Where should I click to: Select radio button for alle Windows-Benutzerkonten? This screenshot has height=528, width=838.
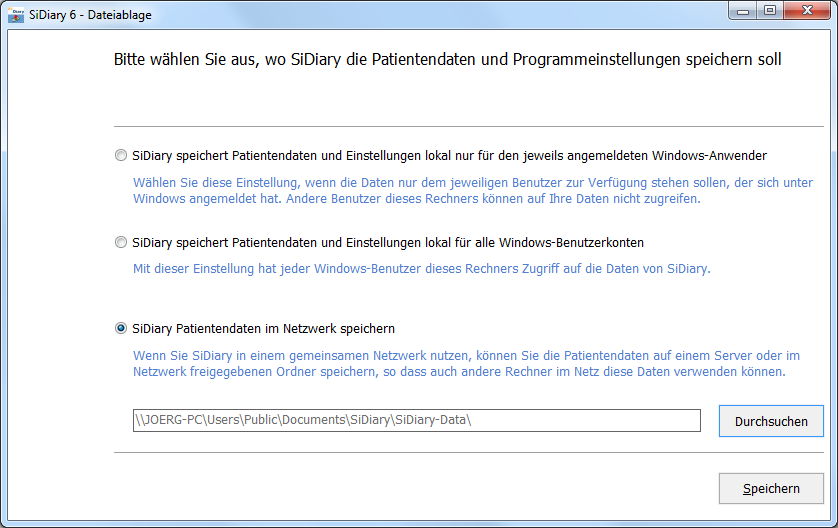pos(121,243)
